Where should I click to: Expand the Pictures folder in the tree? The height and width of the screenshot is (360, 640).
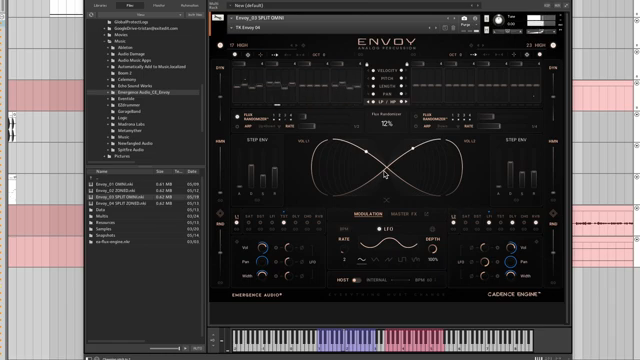[105, 156]
